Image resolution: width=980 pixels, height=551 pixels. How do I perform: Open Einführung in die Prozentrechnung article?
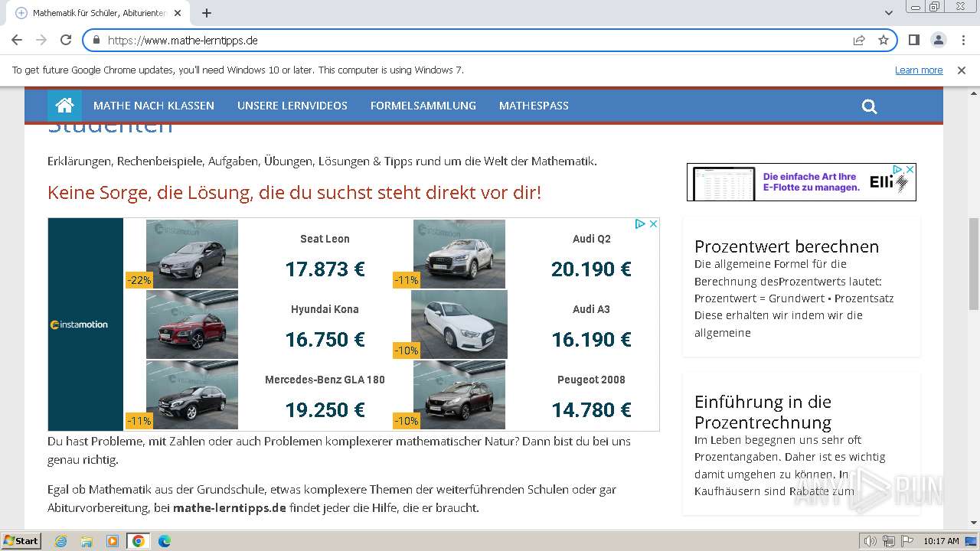(763, 412)
